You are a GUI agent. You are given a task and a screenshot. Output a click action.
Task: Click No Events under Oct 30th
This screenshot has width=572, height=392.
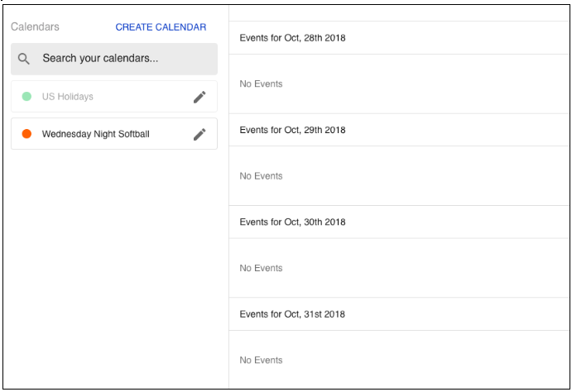click(x=262, y=269)
